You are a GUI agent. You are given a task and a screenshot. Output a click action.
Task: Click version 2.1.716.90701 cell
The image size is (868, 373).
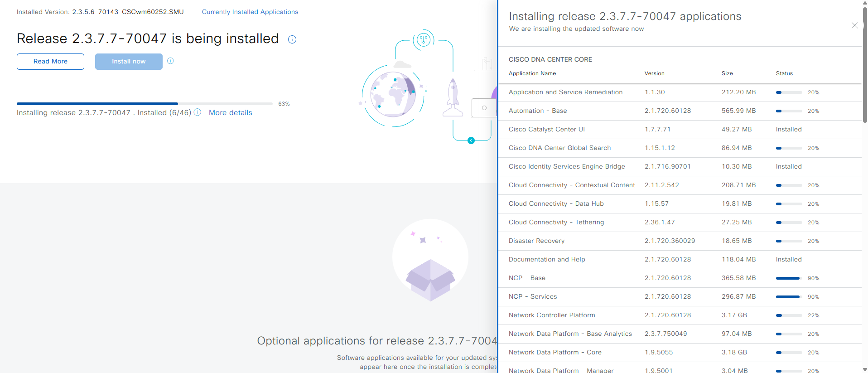[x=667, y=166]
